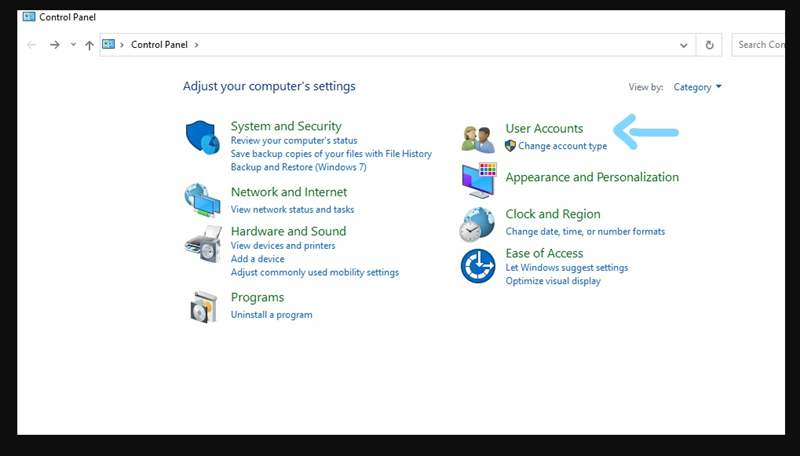The height and width of the screenshot is (456, 800).
Task: Open the User Accounts heading link
Action: [x=544, y=128]
